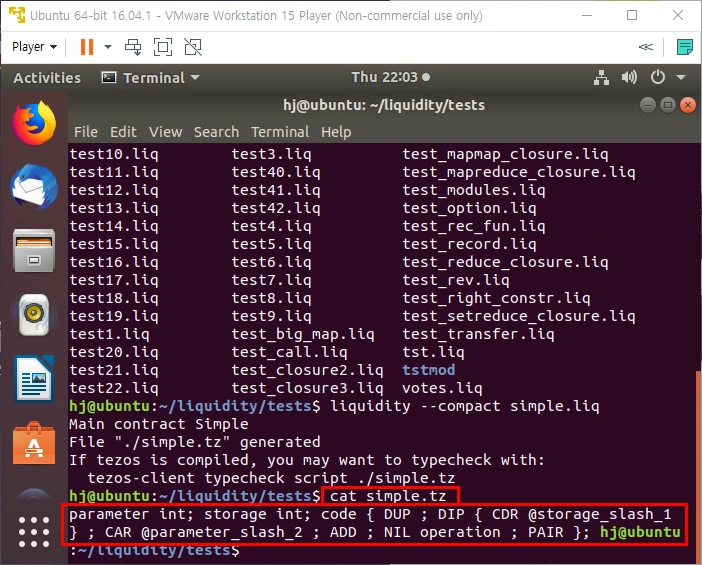Click test_call.liq in the listing

289,352
